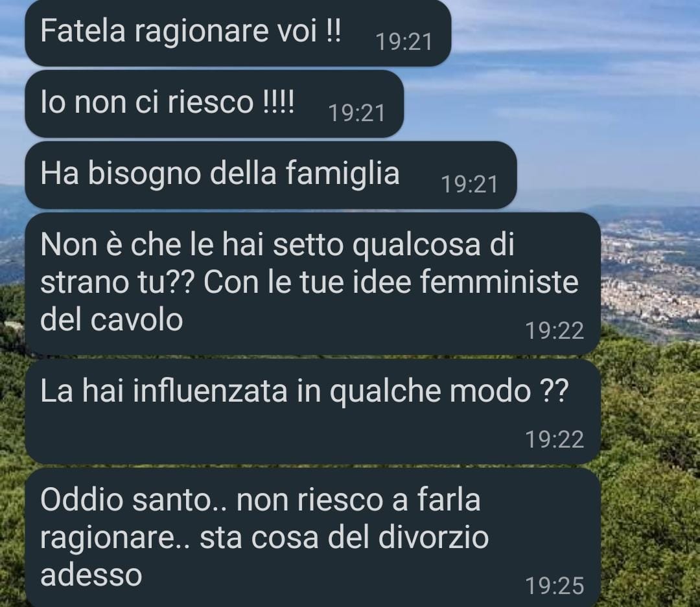Click the 19:22 timestamp under 'La hai influenzata'
This screenshot has width=700, height=607.
pos(554,440)
